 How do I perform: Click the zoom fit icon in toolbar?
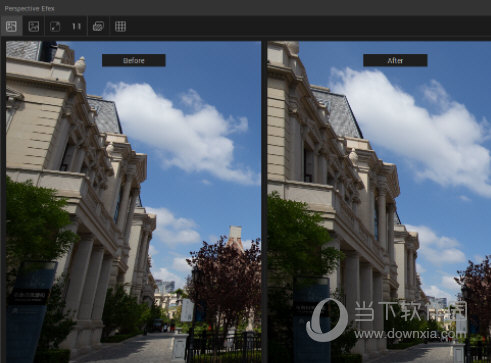pos(55,26)
